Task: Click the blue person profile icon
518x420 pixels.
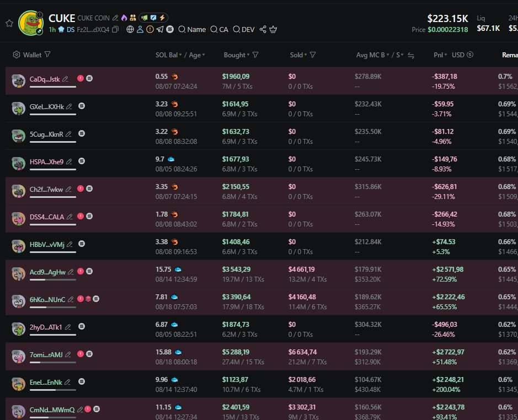Action: point(140,29)
